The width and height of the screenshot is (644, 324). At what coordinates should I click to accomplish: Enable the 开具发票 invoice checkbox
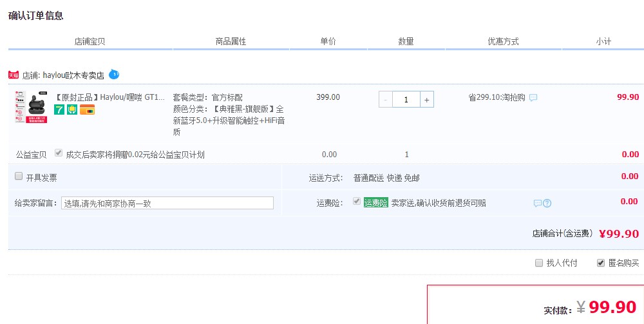[x=19, y=176]
